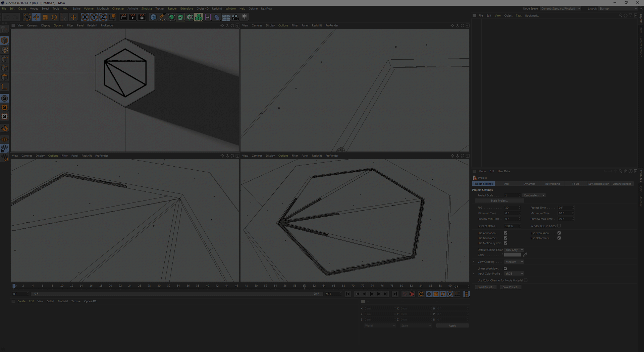Click the Render Settings clapperboard gear icon
This screenshot has height=352, width=644.
142,17
